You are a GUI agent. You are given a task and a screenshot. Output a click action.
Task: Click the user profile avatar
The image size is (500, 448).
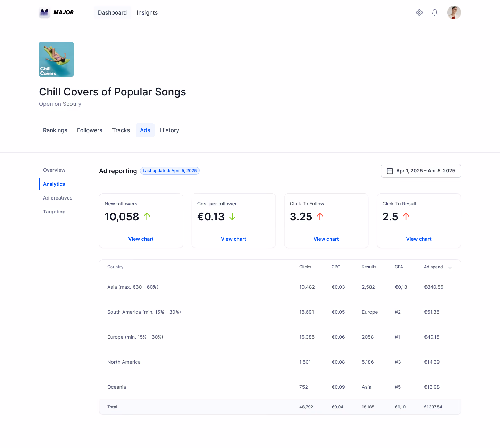(x=454, y=12)
